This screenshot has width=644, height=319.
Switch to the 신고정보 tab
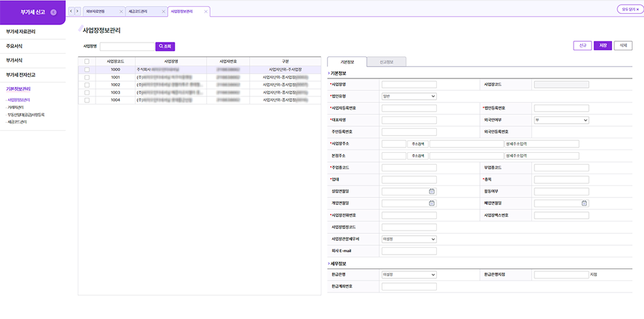(386, 61)
